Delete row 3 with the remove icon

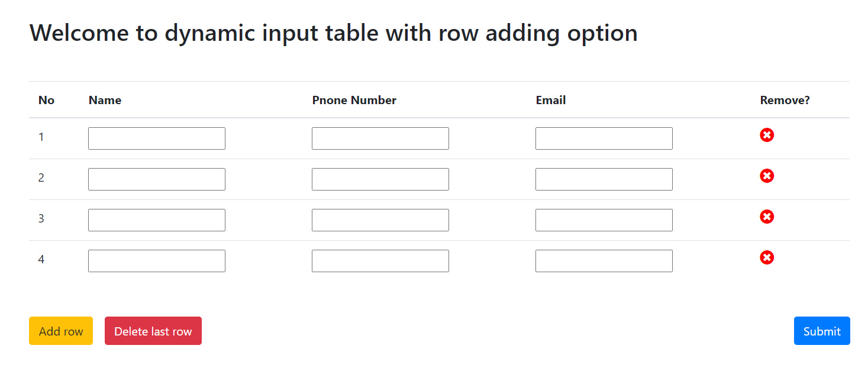point(767,217)
